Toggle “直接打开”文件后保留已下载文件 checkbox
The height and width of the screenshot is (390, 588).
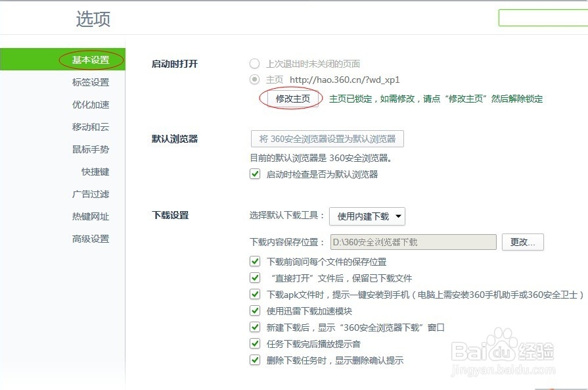point(255,278)
